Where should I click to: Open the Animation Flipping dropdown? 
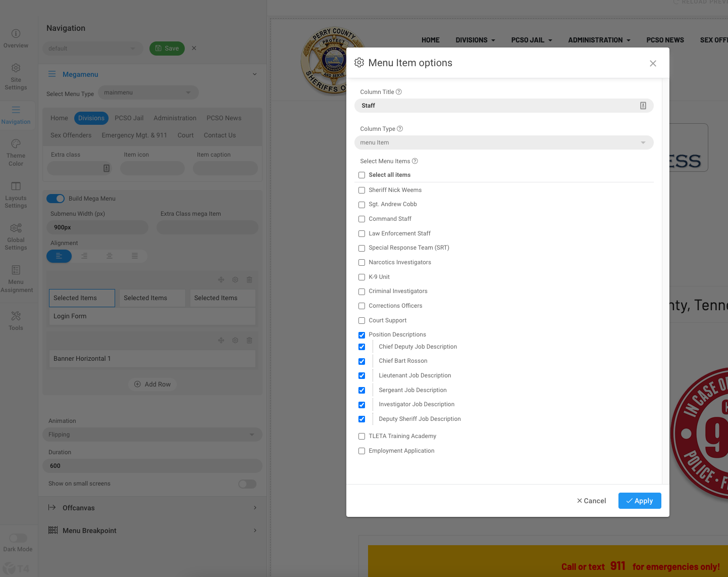[x=152, y=435]
